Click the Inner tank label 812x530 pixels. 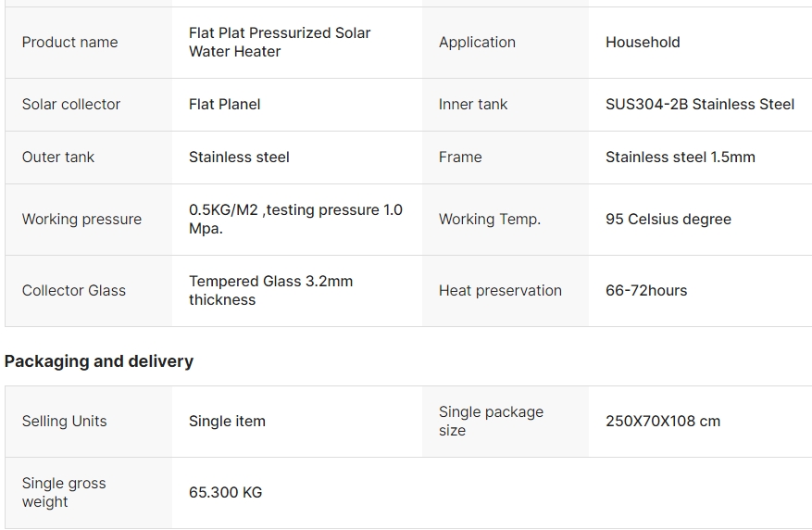coord(473,104)
